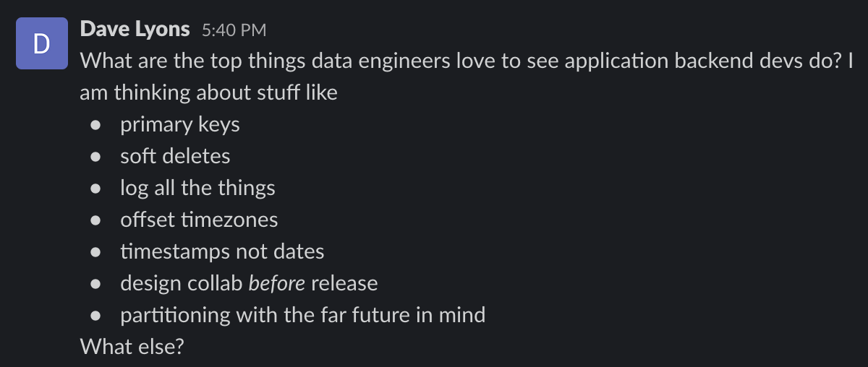The height and width of the screenshot is (367, 868).
Task: Click bullet dot beside "timestamps not dates"
Action: [96, 252]
